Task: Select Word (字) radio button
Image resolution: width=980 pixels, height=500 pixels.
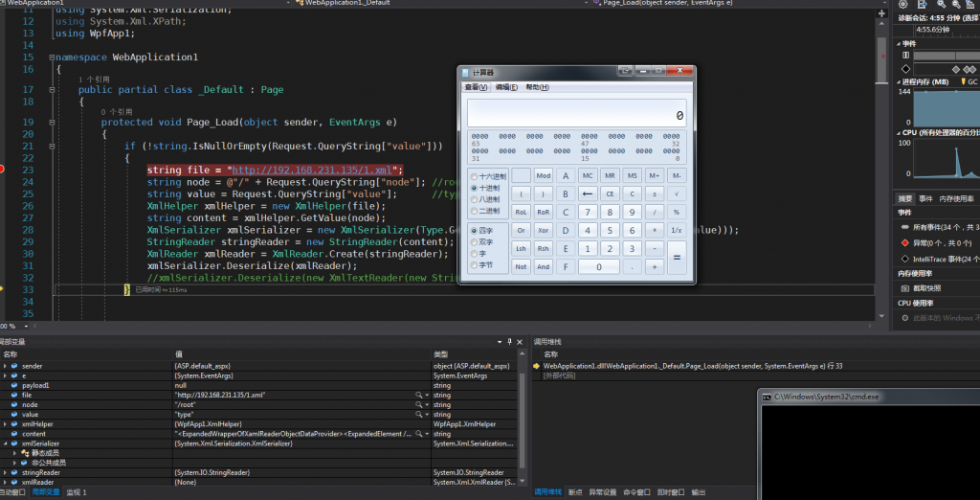Action: 475,254
